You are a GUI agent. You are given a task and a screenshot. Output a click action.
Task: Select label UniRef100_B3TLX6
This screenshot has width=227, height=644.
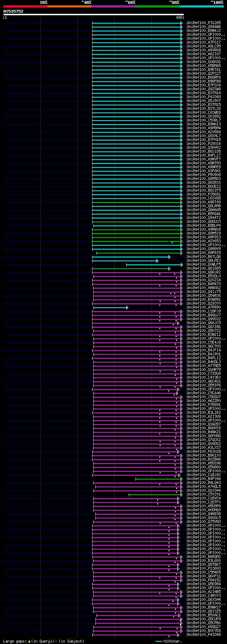204,109
